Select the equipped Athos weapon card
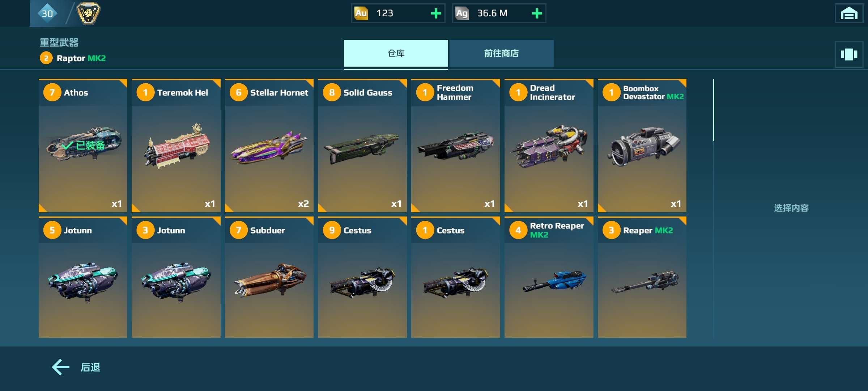 tap(83, 146)
